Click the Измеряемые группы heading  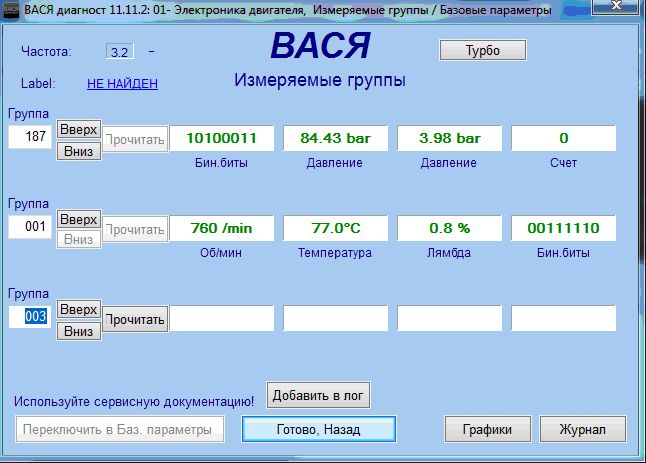(320, 80)
